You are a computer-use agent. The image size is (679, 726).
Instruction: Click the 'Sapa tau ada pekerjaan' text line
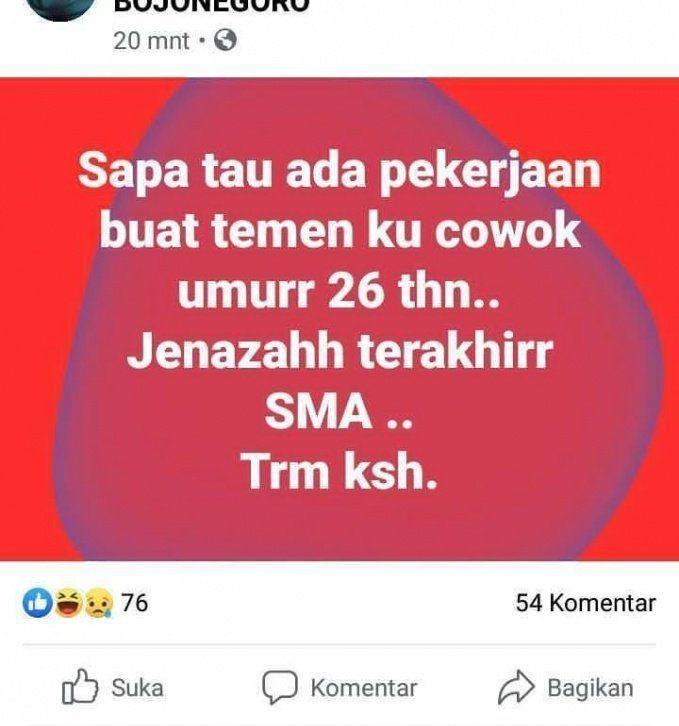(340, 172)
